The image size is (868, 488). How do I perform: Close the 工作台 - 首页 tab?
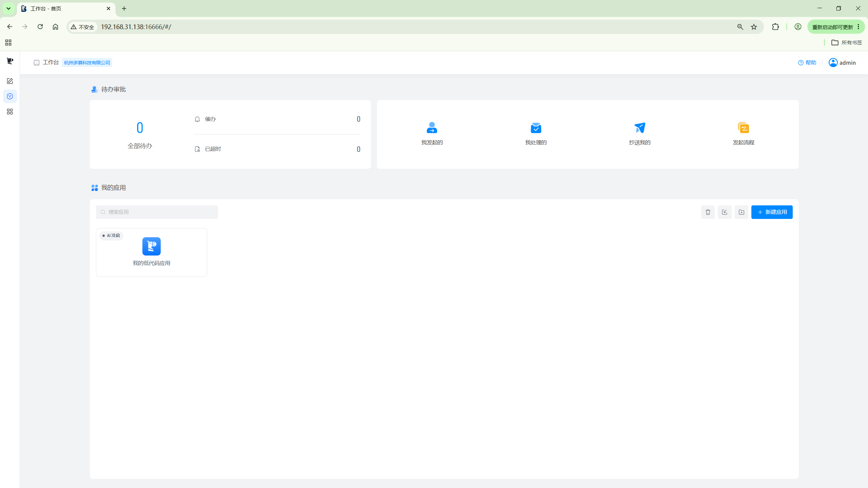tap(108, 8)
